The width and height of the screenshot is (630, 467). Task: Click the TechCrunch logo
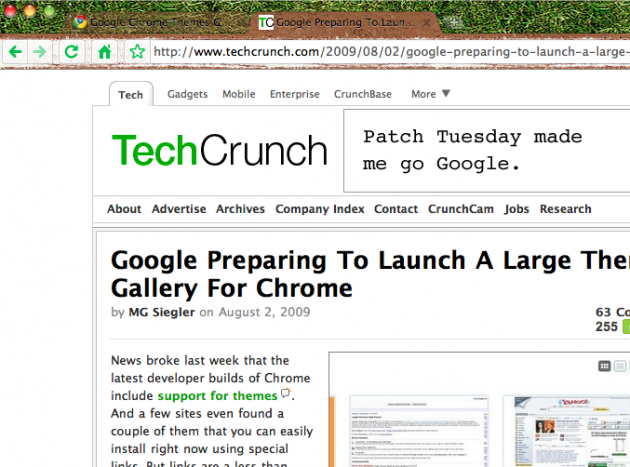[x=219, y=151]
